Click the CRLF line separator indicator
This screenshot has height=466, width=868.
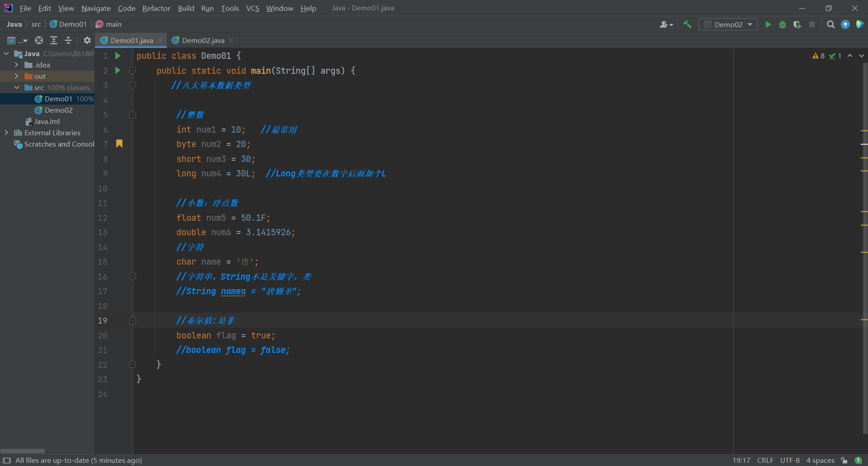(765, 461)
